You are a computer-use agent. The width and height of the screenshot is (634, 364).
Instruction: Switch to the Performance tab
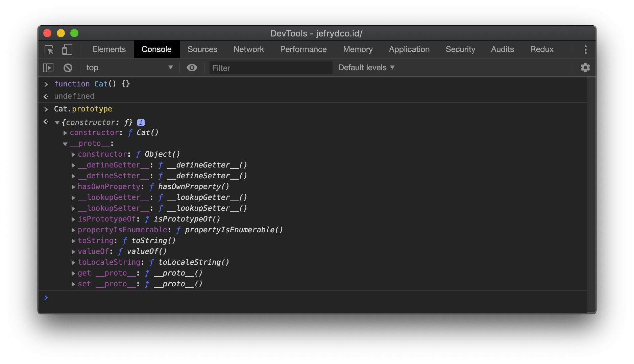pos(303,49)
